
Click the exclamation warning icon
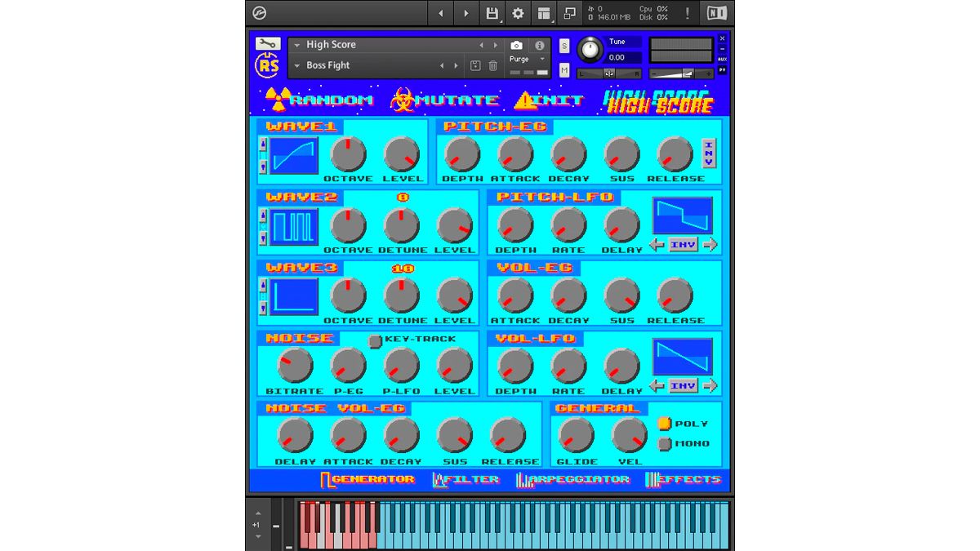click(x=688, y=13)
